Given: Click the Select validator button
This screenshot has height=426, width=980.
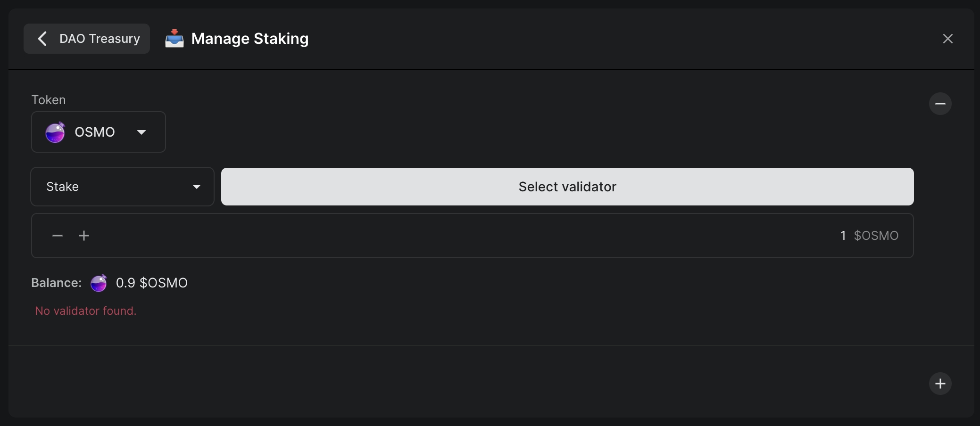Looking at the screenshot, I should tap(567, 187).
